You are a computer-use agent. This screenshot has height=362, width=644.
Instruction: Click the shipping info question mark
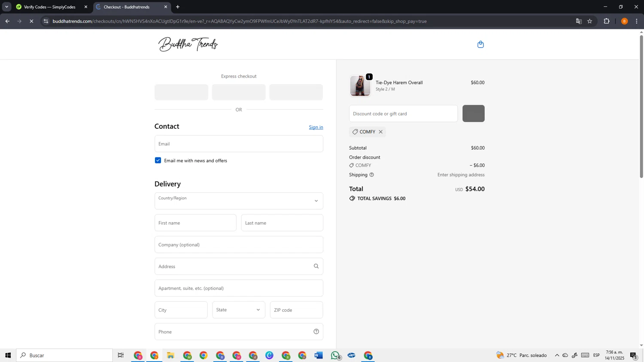click(x=372, y=175)
